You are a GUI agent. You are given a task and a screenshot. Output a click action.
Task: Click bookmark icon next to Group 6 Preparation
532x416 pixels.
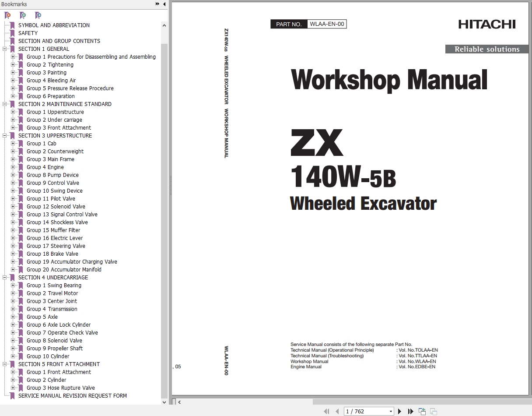(x=21, y=96)
